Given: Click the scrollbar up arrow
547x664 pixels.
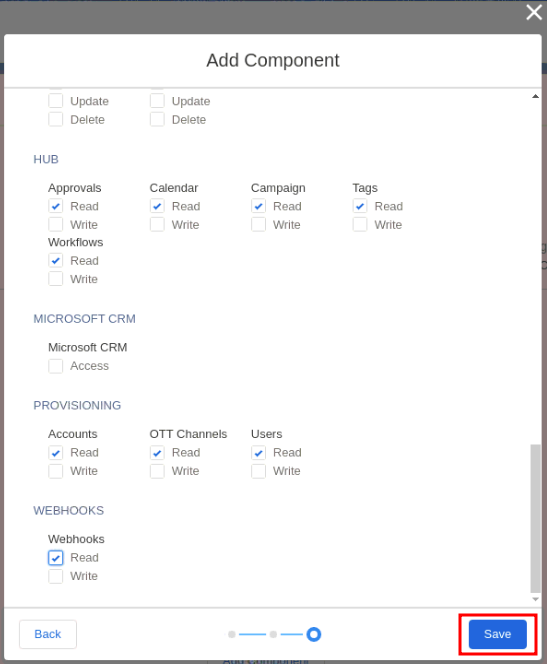Looking at the screenshot, I should click(536, 96).
